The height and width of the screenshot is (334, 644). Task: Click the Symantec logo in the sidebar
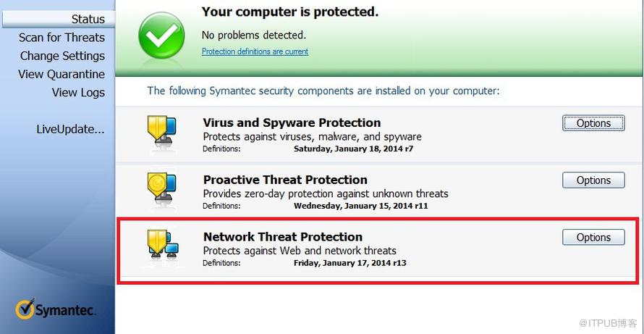[56, 310]
